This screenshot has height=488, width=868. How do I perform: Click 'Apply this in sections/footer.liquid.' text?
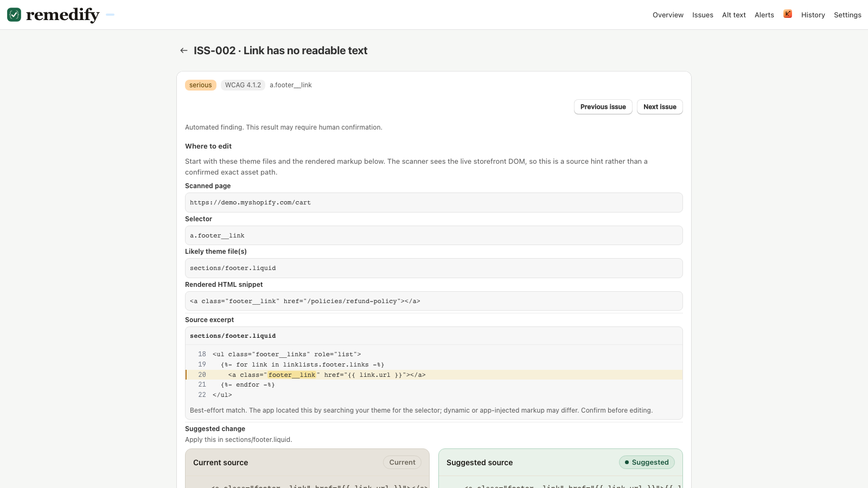(239, 440)
